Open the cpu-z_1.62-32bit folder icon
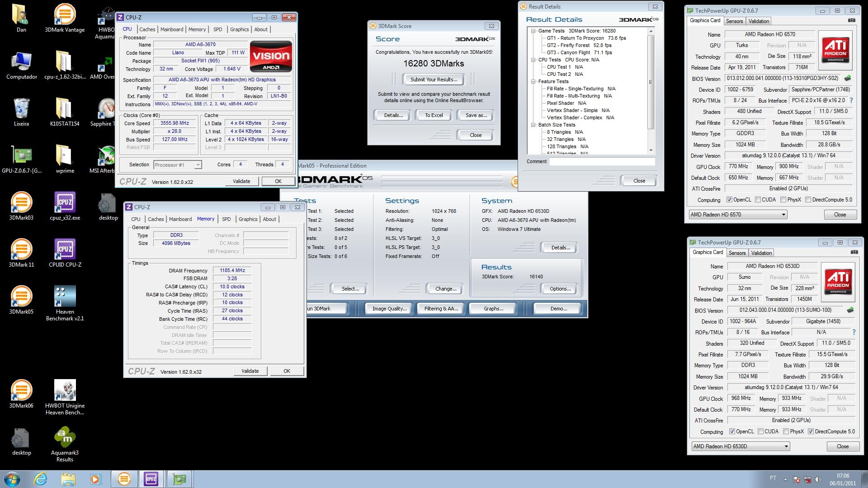 [65, 65]
